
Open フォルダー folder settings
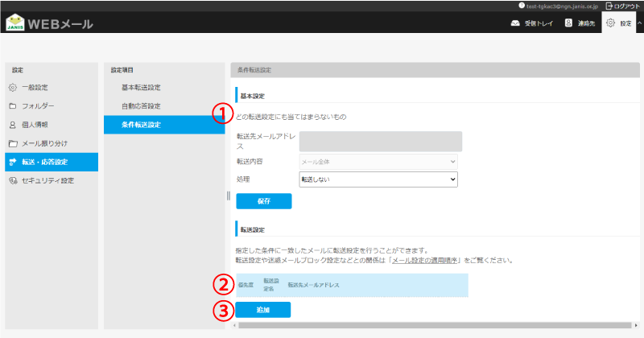pyautogui.click(x=38, y=106)
